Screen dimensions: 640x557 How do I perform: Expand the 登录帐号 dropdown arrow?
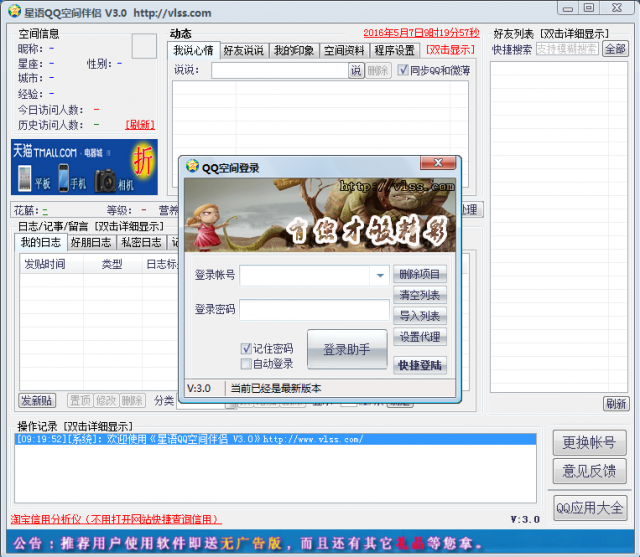click(x=380, y=275)
